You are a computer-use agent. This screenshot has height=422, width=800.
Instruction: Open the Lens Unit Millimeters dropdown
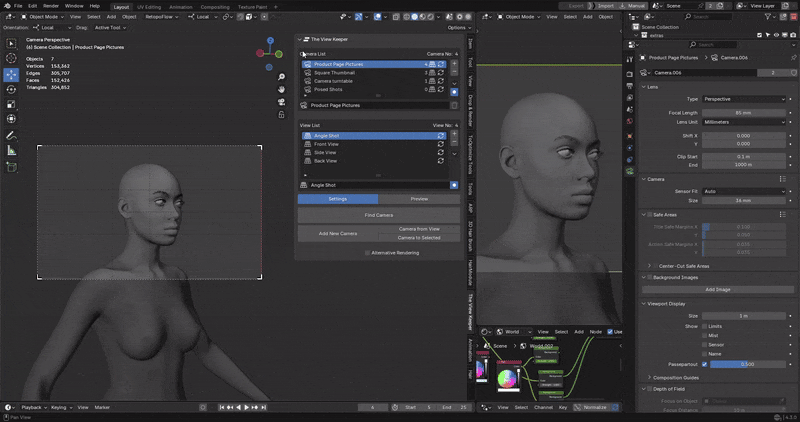[x=744, y=122]
